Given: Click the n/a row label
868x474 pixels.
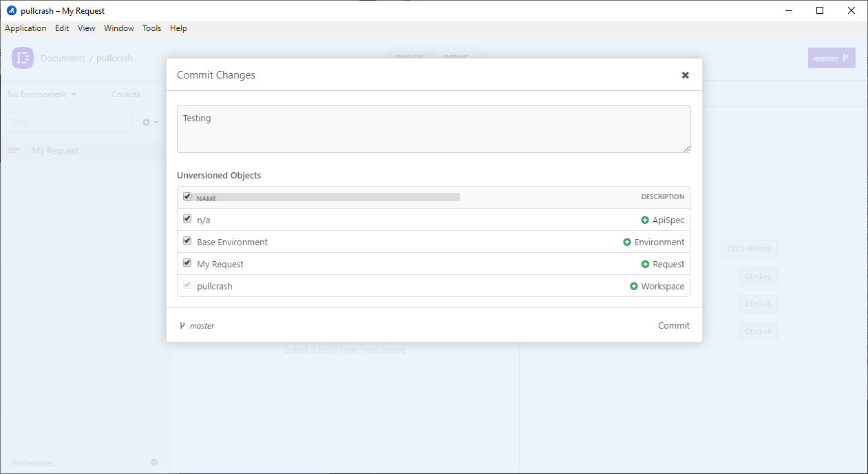Looking at the screenshot, I should pos(204,220).
